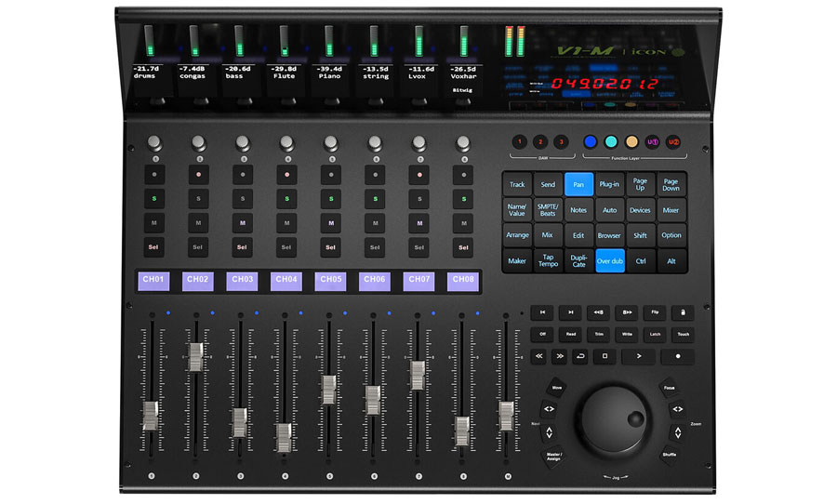Tap the Page Up button
The image size is (837, 504).
(640, 184)
